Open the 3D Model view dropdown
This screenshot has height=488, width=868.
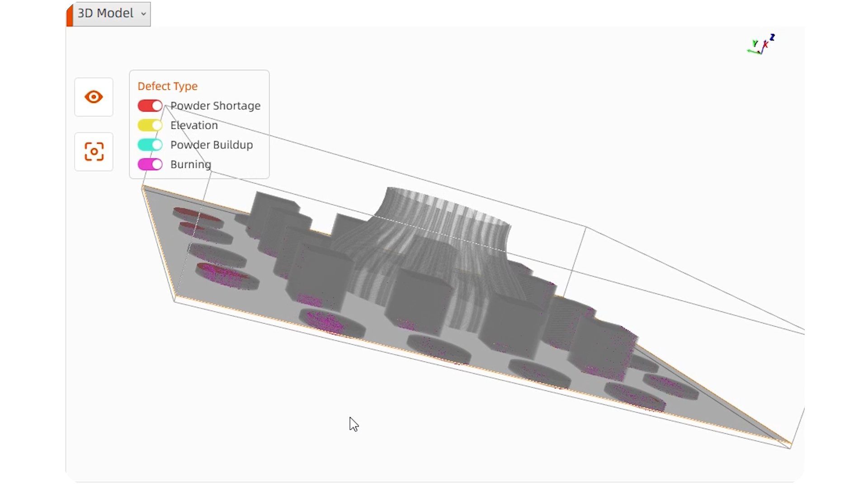pos(111,14)
